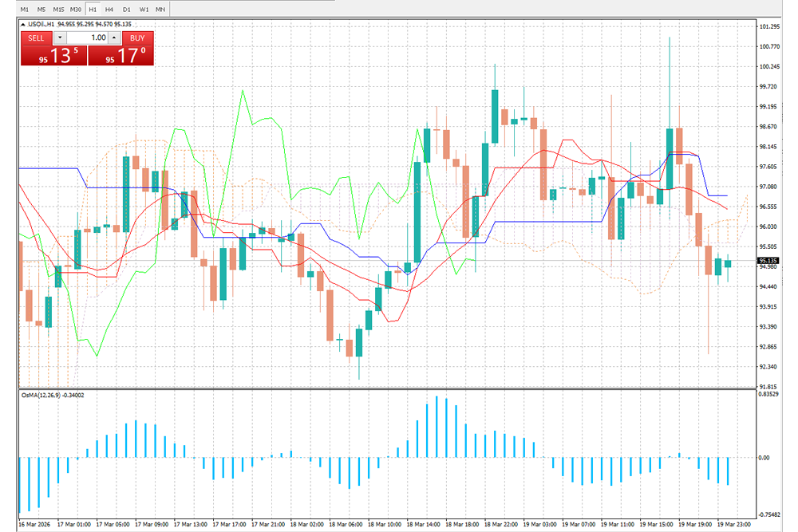Screen dimensions: 798x532
Task: Click the 95.135 current price tag
Action: point(768,260)
